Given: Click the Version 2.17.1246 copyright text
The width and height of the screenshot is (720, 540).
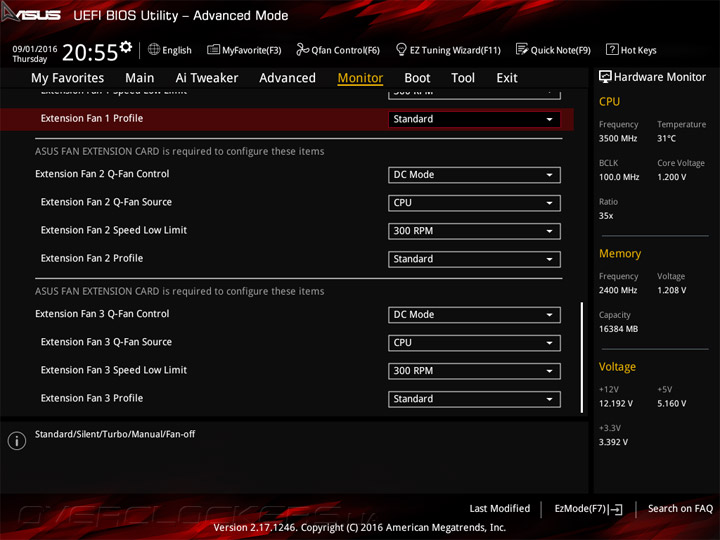Looking at the screenshot, I should [360, 528].
